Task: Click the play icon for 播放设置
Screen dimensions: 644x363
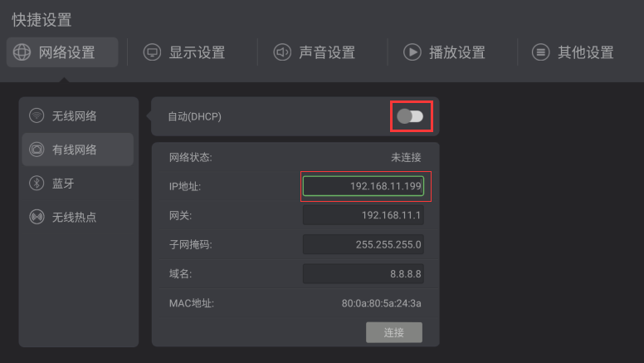Action: click(412, 52)
